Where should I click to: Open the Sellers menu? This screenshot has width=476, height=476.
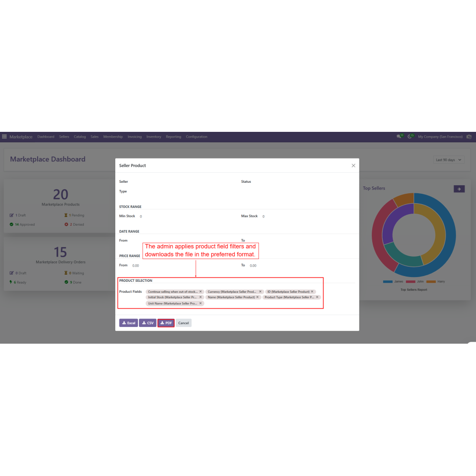click(64, 137)
